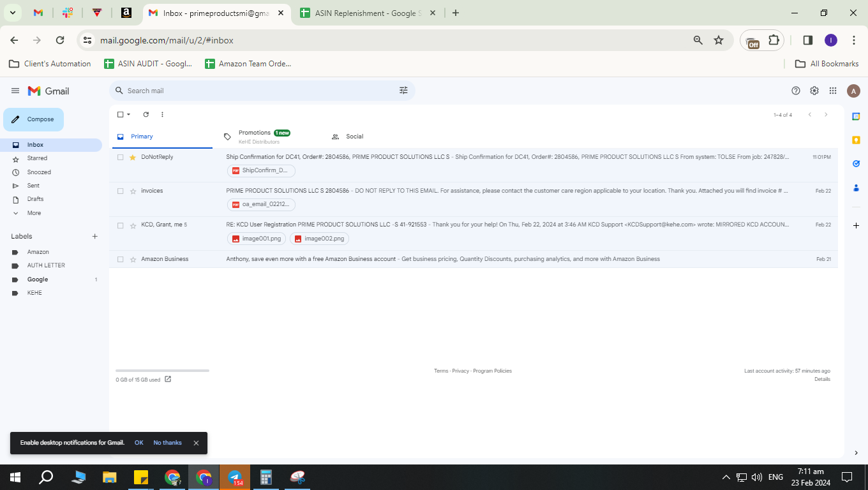
Task: Open the More options three-dot menu above inbox
Action: (x=162, y=114)
